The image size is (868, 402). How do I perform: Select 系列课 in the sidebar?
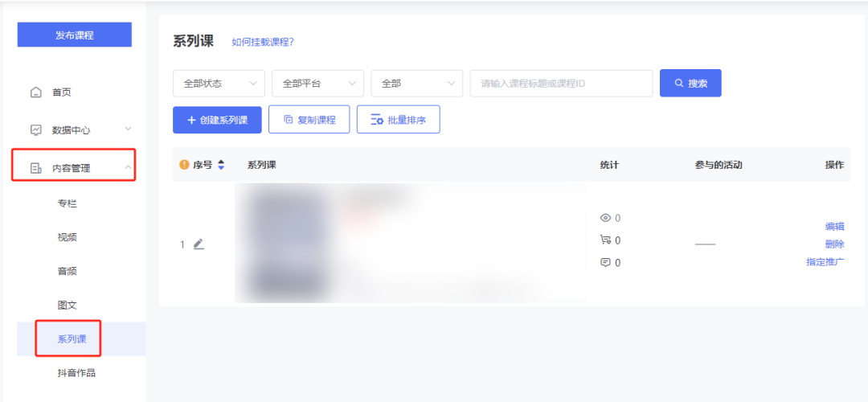click(x=72, y=338)
